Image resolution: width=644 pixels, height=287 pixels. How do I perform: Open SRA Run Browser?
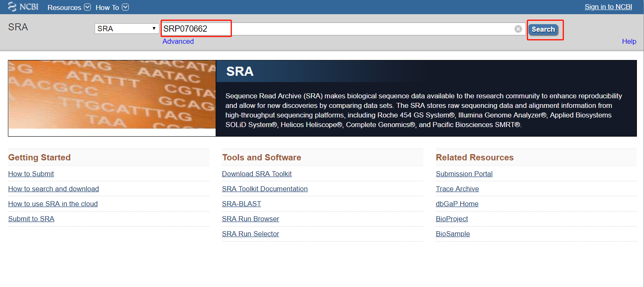250,219
